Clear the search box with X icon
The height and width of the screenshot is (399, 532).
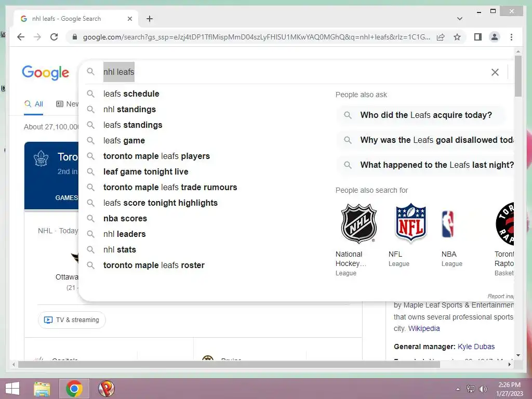(495, 72)
